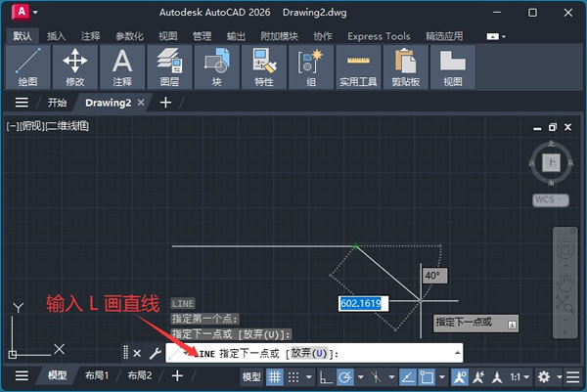Open the 绘图 (Draw) ribbon panel
587x392 pixels.
click(x=27, y=66)
